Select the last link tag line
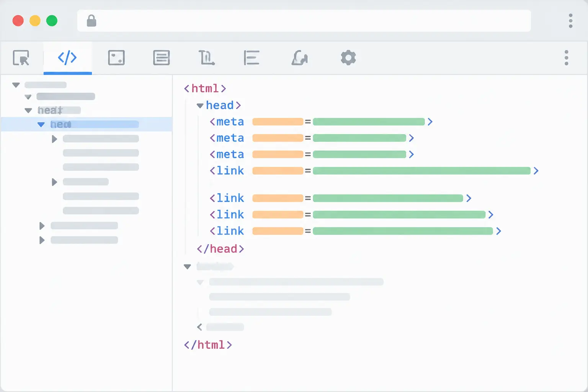This screenshot has width=588, height=392. pyautogui.click(x=355, y=231)
